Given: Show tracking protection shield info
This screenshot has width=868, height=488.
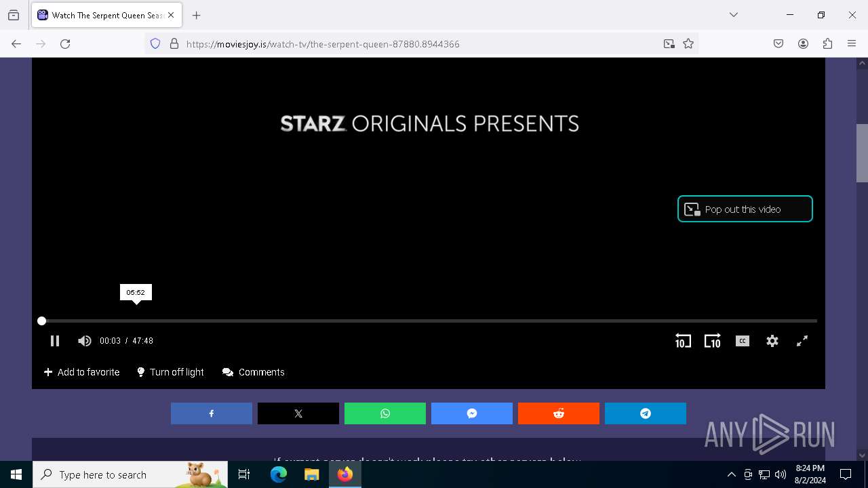Looking at the screenshot, I should (155, 43).
